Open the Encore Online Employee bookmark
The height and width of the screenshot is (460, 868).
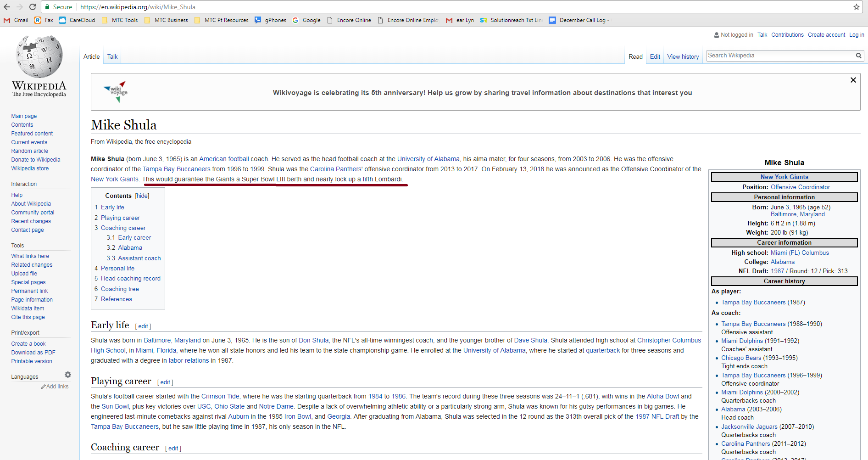(408, 20)
